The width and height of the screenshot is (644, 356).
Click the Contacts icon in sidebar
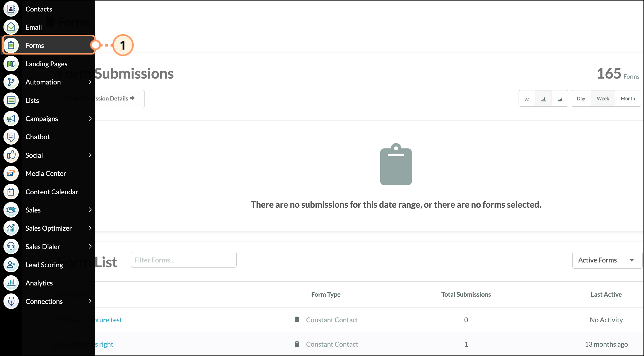coord(11,9)
